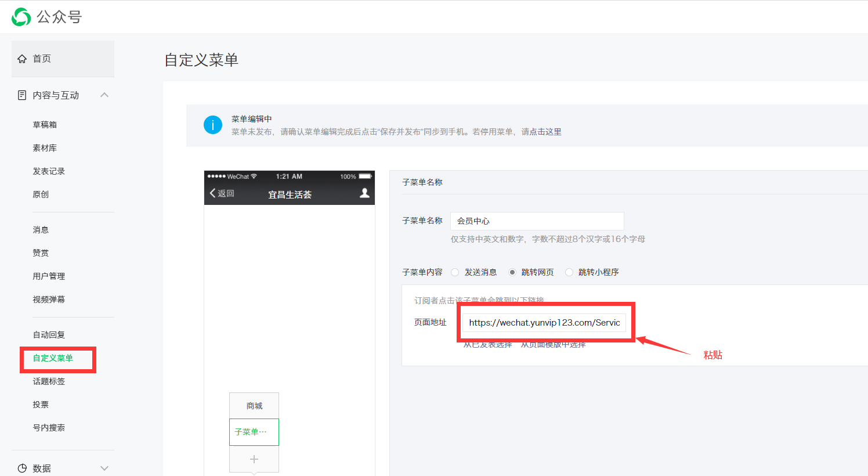Expand the 数据 section chevron
This screenshot has height=476, width=868.
point(104,468)
